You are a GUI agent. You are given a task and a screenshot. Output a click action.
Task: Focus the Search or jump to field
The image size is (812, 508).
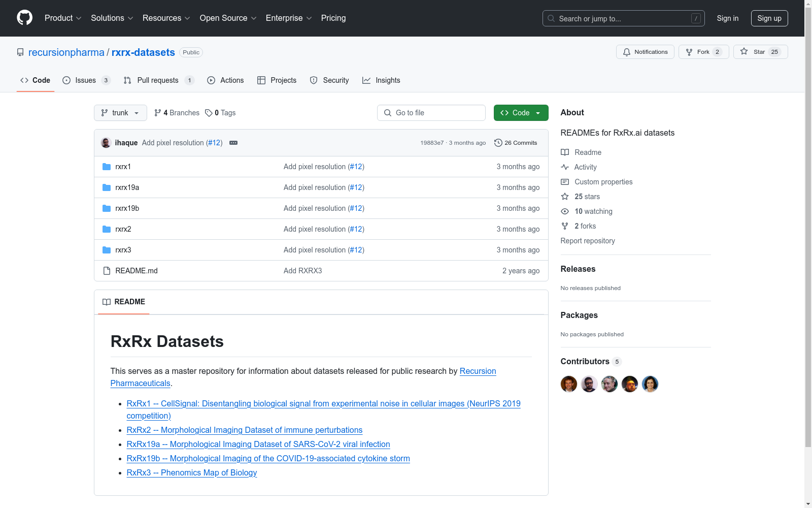(624, 18)
